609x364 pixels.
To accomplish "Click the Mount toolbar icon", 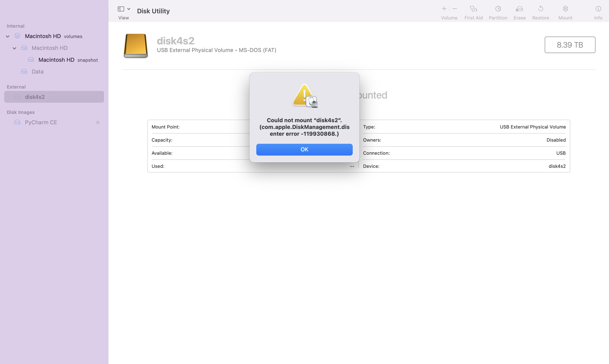I will click(565, 9).
